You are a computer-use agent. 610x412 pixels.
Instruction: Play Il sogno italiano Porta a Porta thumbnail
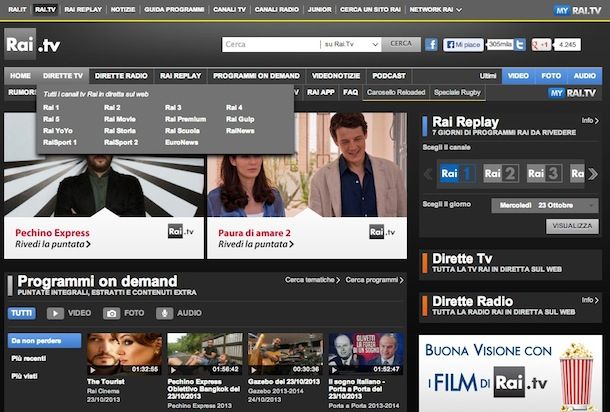(x=366, y=354)
